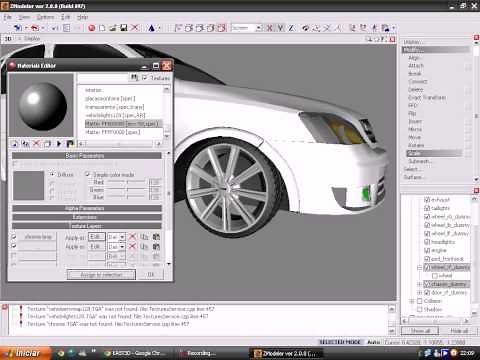Toggle the Textures checkbox in Materials Editor
The image size is (480, 360).
point(145,77)
